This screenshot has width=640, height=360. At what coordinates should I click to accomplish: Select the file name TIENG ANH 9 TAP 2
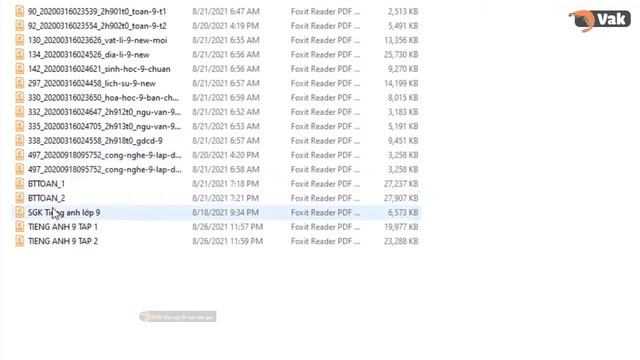[63, 241]
